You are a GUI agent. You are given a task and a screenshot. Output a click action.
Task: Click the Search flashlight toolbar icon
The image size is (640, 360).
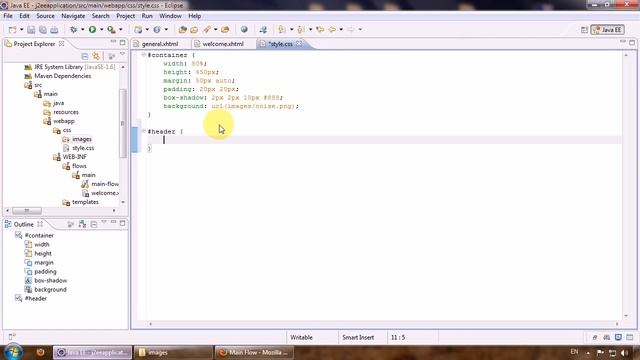point(207,29)
